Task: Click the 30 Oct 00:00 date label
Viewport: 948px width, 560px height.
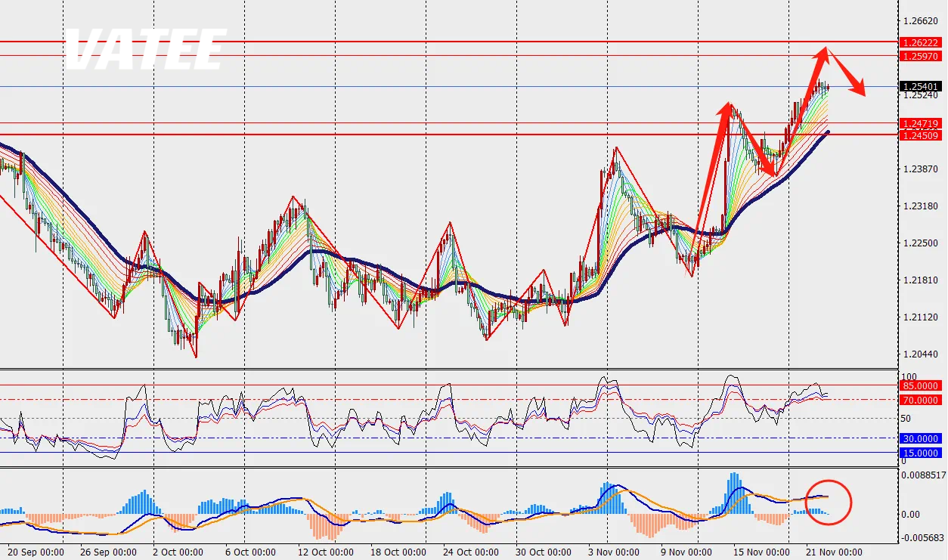Action: pyautogui.click(x=544, y=552)
